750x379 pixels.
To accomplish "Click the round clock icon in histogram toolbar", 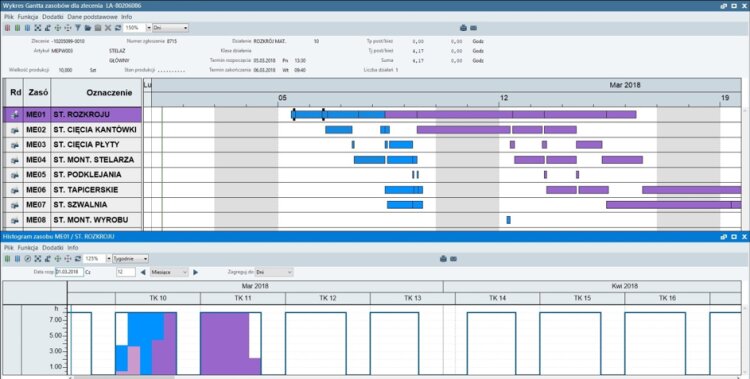I will coord(27,258).
